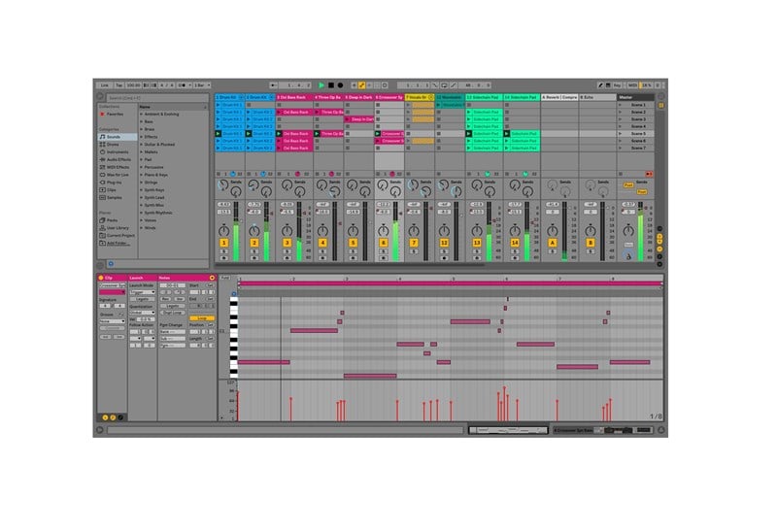Expand Piano & Keys folder

click(141, 175)
